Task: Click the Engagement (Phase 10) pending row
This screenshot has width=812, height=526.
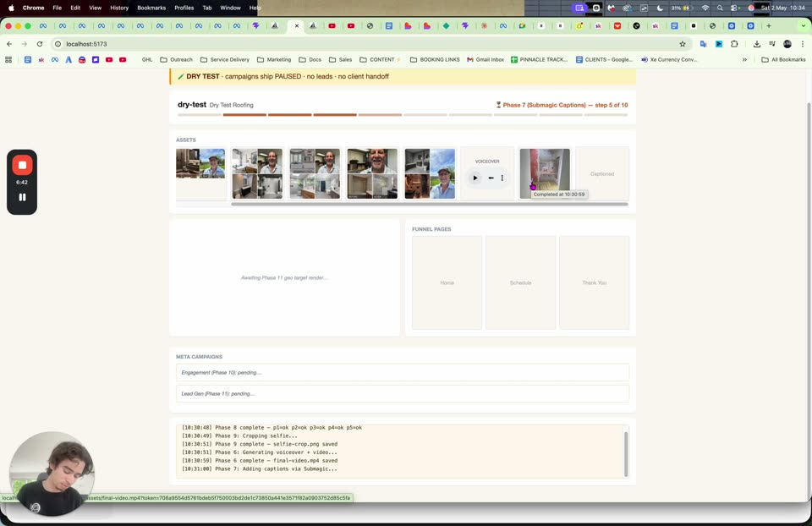Action: (403, 373)
